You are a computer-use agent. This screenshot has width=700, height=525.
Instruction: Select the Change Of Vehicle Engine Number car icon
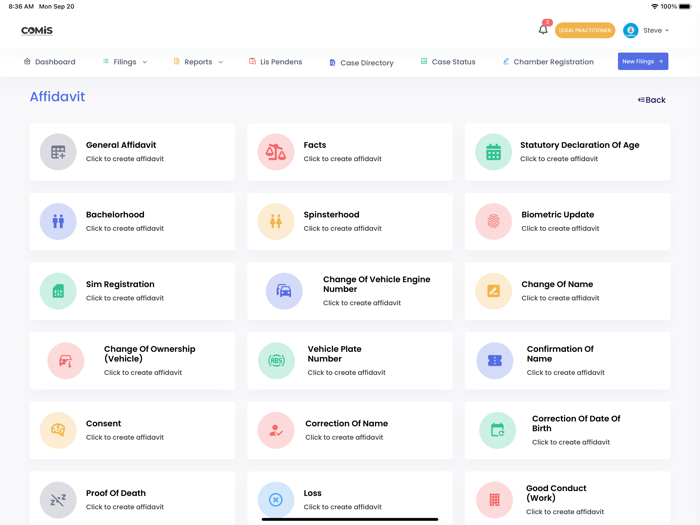click(284, 291)
